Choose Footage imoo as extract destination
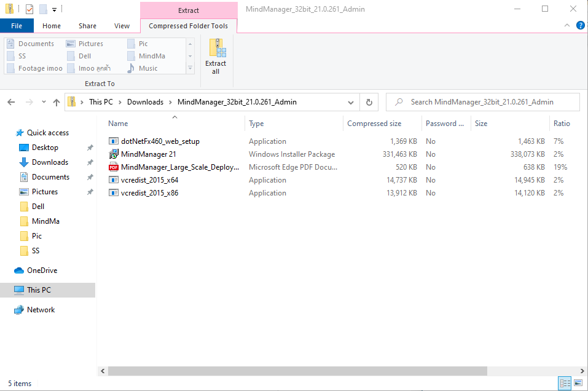This screenshot has width=588, height=391. tap(35, 68)
